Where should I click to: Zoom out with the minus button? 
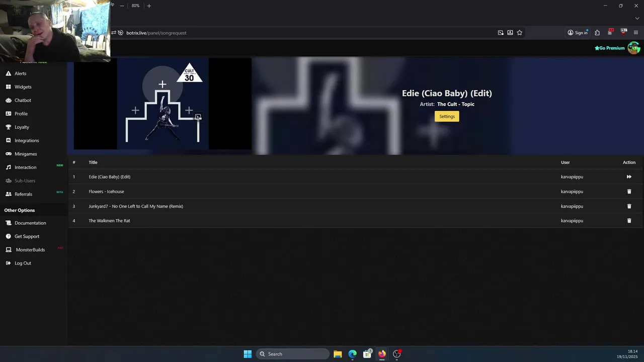tap(122, 6)
